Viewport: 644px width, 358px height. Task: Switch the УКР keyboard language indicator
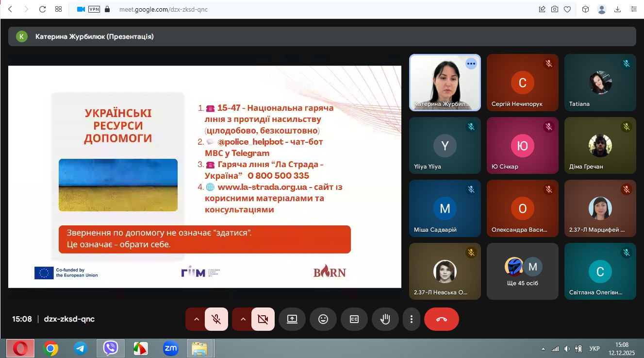pyautogui.click(x=594, y=348)
